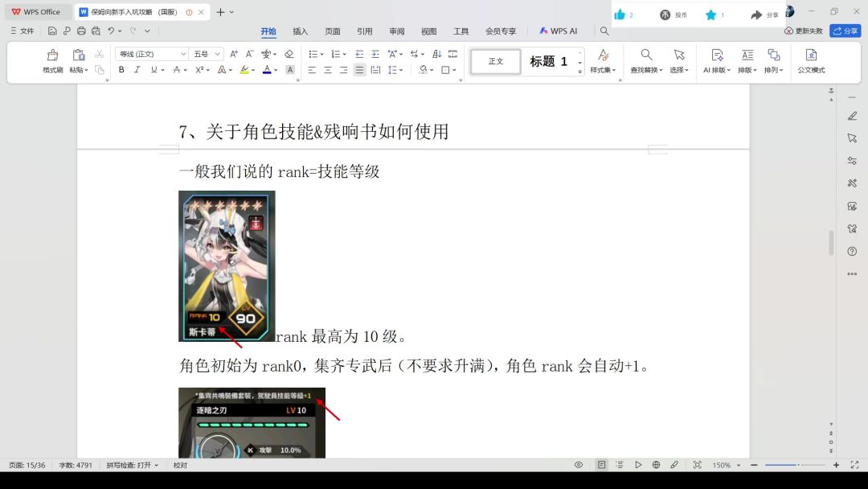The width and height of the screenshot is (868, 489).
Task: Switch to the 插入 (Insert) ribbon tab
Action: [x=300, y=31]
